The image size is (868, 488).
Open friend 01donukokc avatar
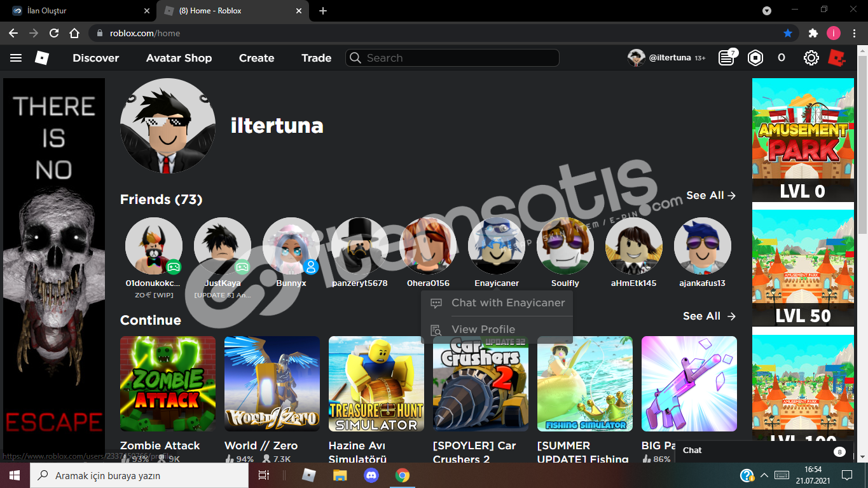tap(154, 246)
